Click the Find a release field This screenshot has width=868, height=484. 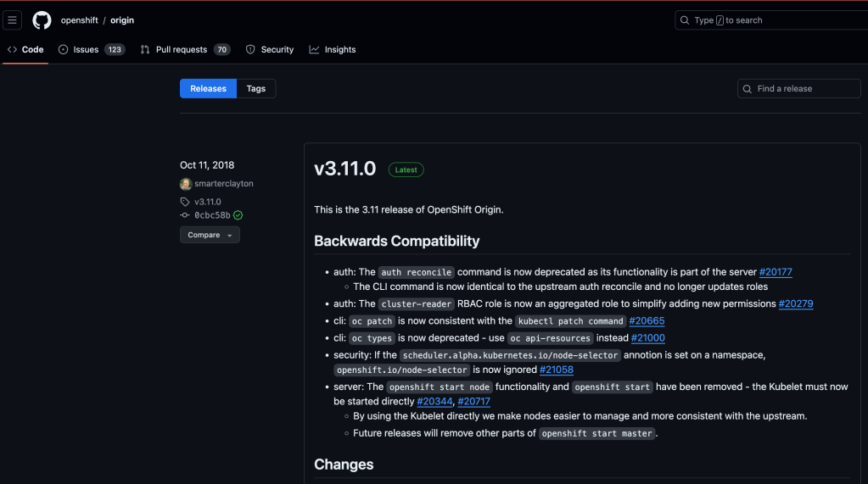798,88
